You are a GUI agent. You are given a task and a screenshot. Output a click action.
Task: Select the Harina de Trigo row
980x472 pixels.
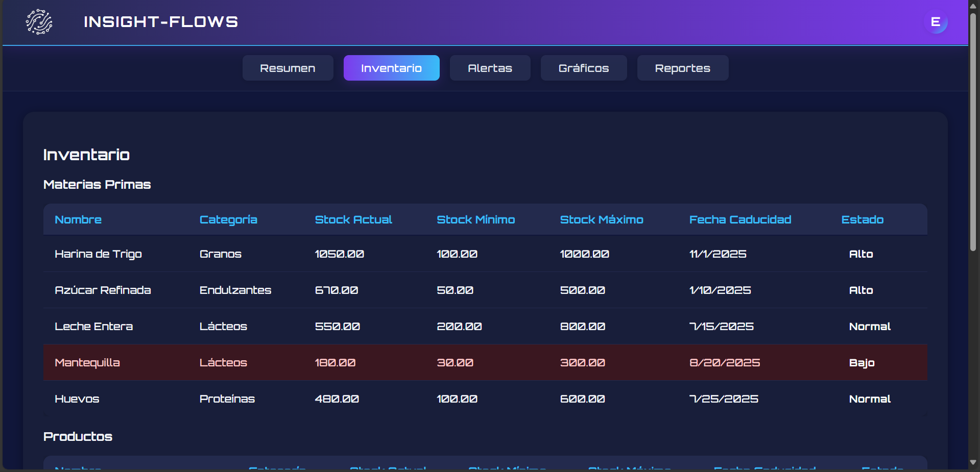point(98,254)
